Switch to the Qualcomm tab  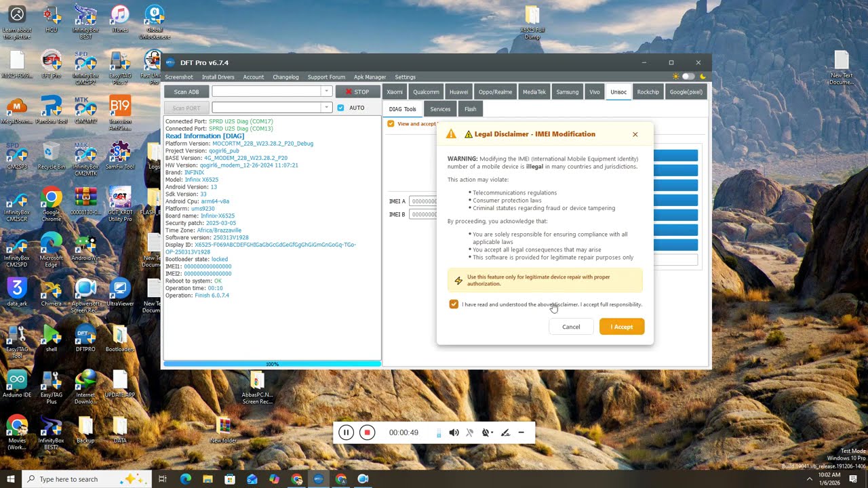(427, 92)
